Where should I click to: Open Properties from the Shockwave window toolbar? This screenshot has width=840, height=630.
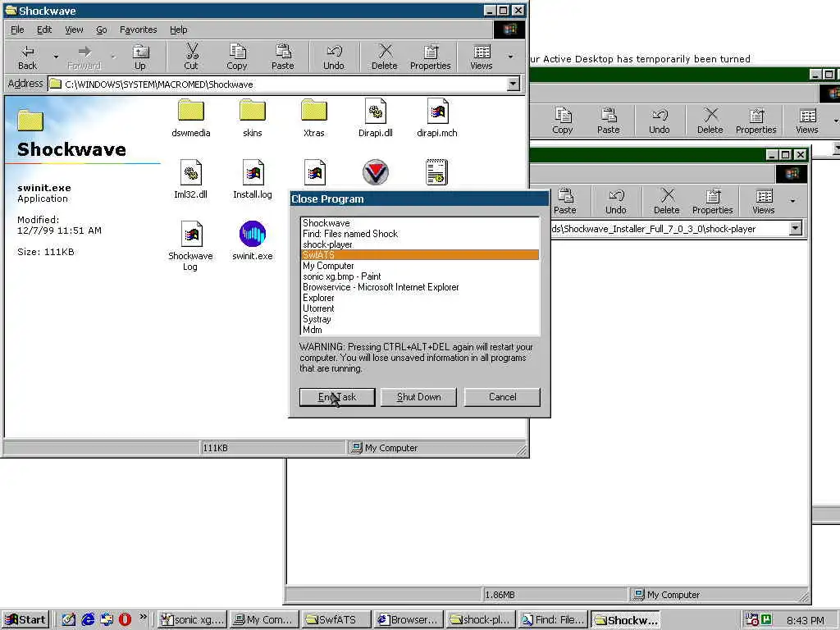(x=430, y=57)
